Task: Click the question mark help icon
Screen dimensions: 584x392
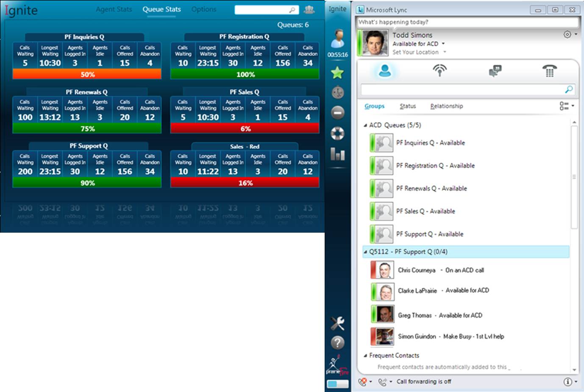Action: (337, 342)
